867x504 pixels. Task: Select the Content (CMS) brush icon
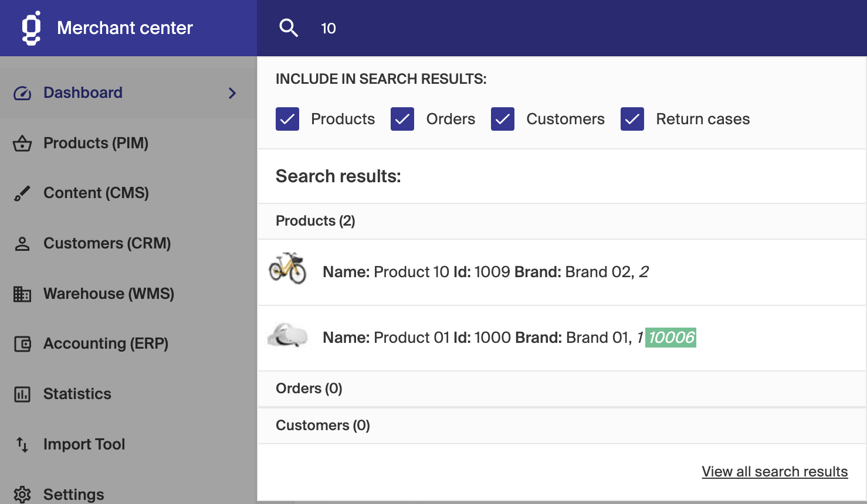point(22,193)
